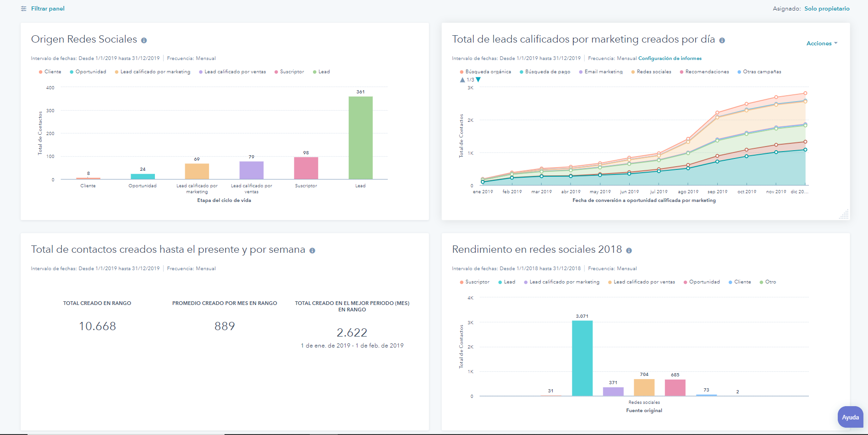The width and height of the screenshot is (868, 435).
Task: Go to previous legend page arrow
Action: (462, 80)
